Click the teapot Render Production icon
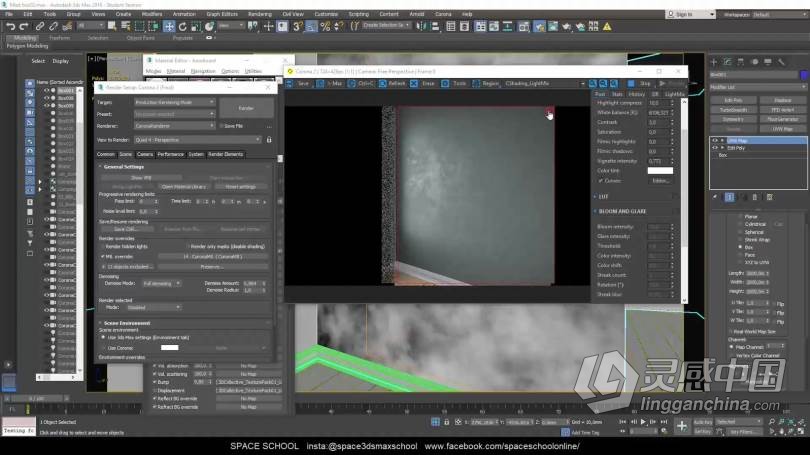The width and height of the screenshot is (810, 455). click(x=567, y=26)
